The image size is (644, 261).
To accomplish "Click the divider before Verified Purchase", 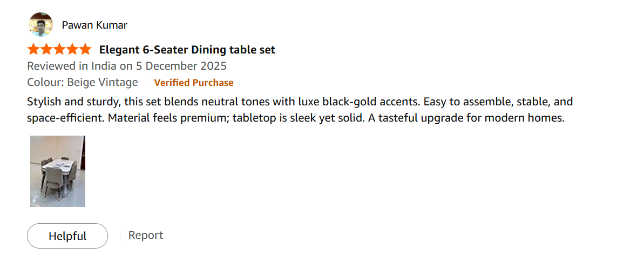I will [x=146, y=83].
